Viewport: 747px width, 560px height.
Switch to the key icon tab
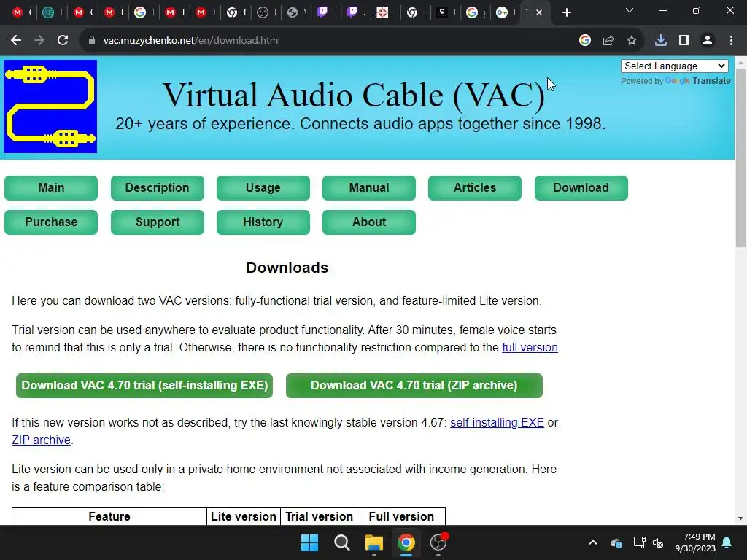click(x=502, y=12)
